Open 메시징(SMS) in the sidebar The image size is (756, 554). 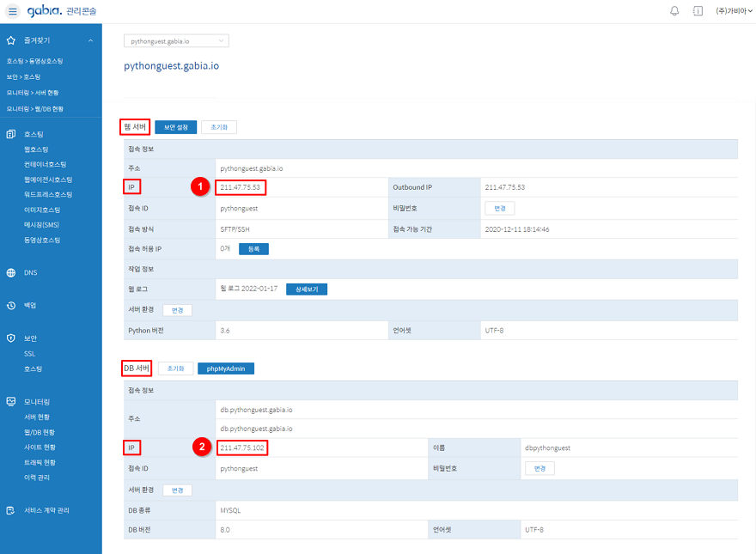click(41, 225)
